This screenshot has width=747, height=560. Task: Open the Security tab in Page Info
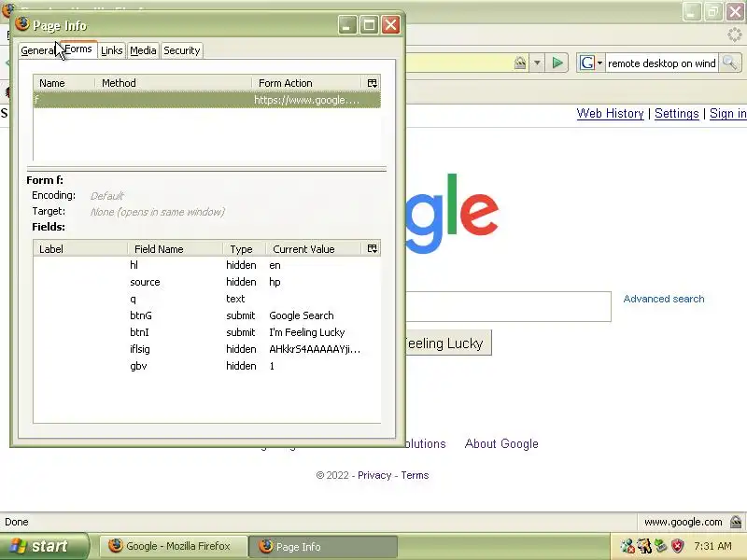(x=181, y=50)
